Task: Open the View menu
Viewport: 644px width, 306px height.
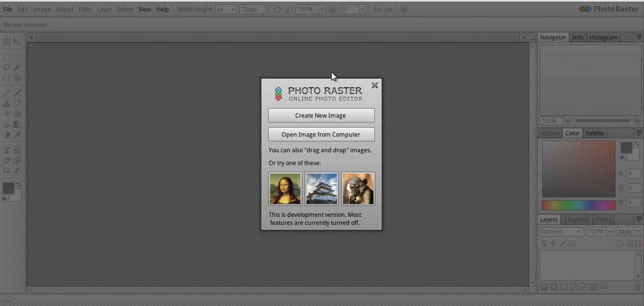Action: pos(145,9)
